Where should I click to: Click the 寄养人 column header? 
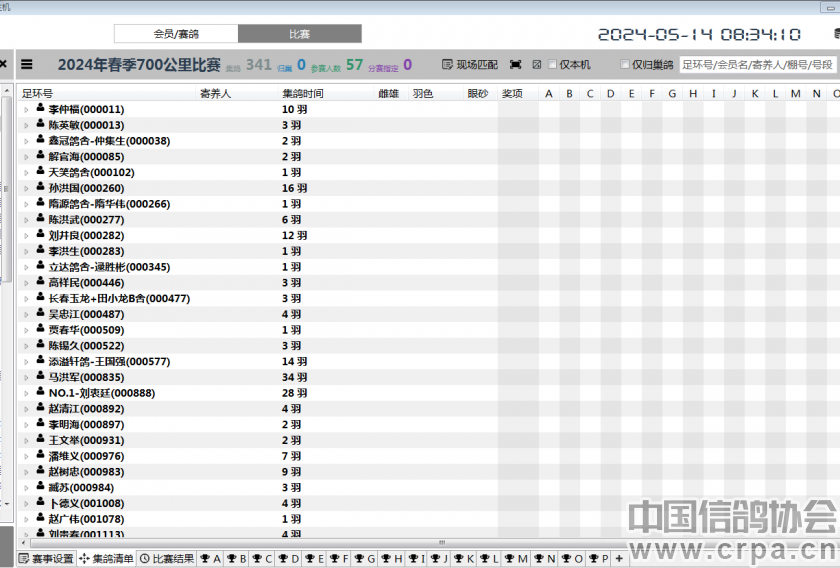[238, 93]
